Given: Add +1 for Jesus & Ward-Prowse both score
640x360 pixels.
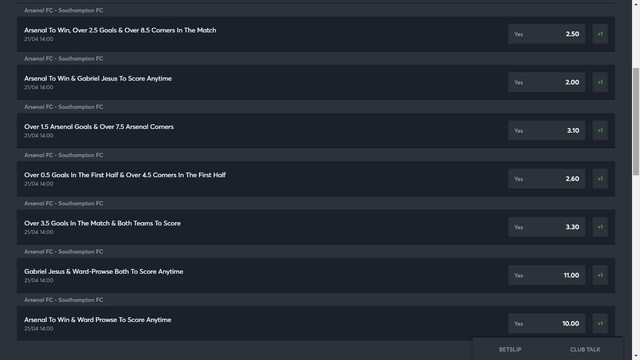Looking at the screenshot, I should tap(600, 275).
